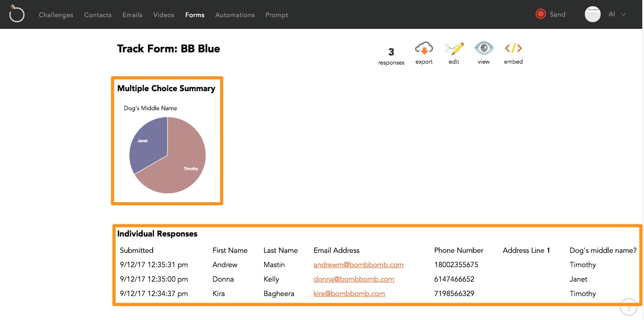This screenshot has height=320, width=644.
Task: Select phone number 18002355675
Action: pyautogui.click(x=456, y=265)
